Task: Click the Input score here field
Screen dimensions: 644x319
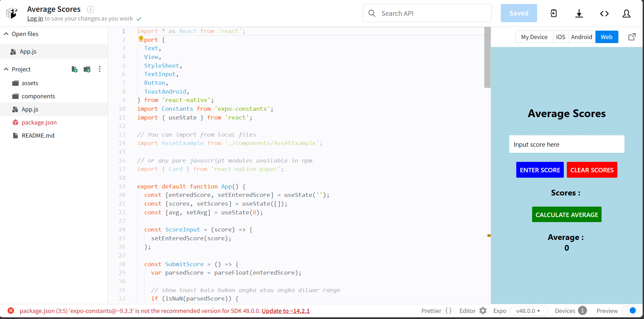Action: pos(566,144)
